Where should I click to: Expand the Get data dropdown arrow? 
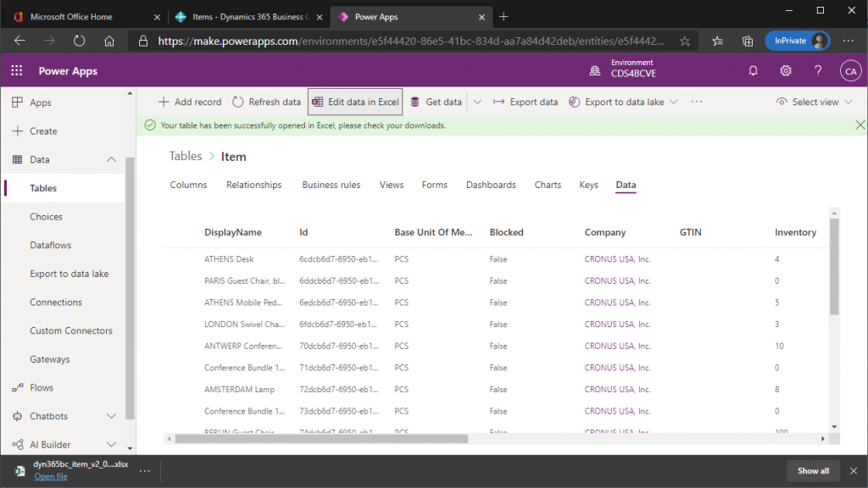tap(477, 102)
